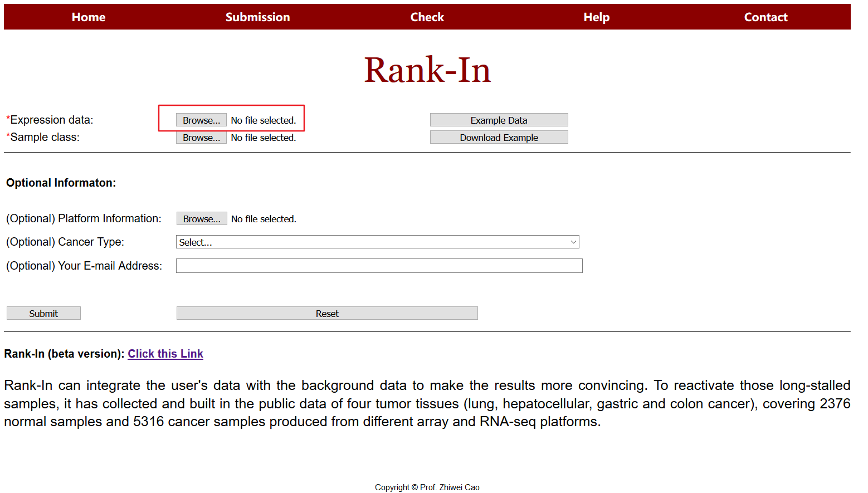Submit the form
Screen dimensions: 868x493
click(x=43, y=314)
